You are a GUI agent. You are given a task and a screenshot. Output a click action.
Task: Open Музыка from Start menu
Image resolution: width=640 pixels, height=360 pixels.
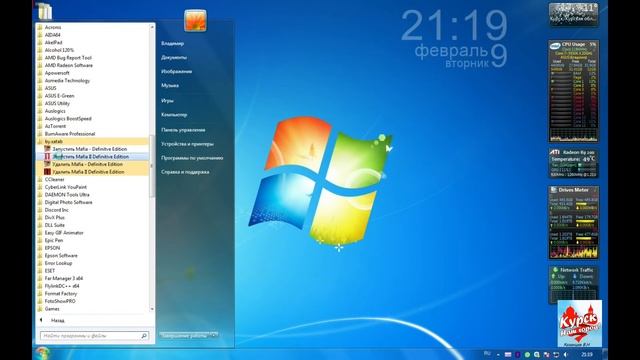pos(170,86)
